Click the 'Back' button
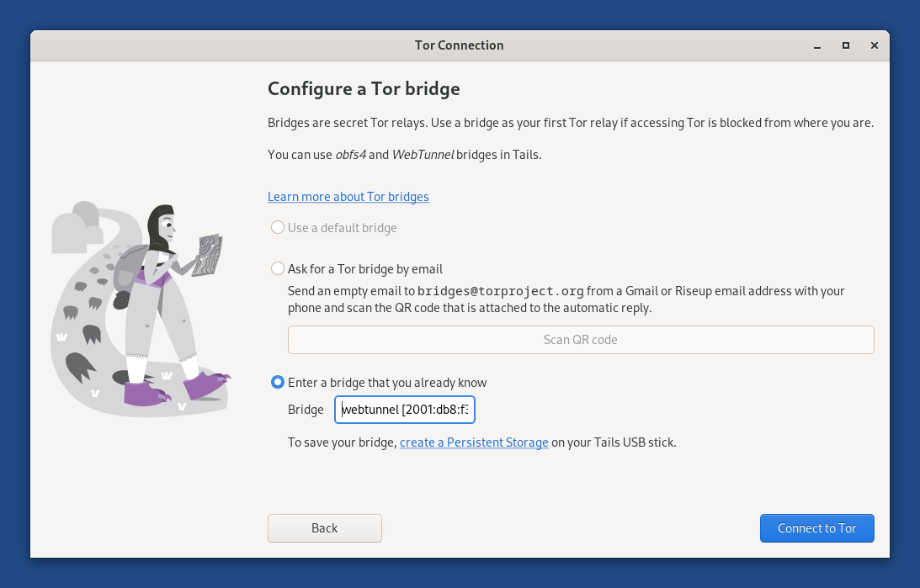Screen dimensions: 920x588 click(x=324, y=527)
